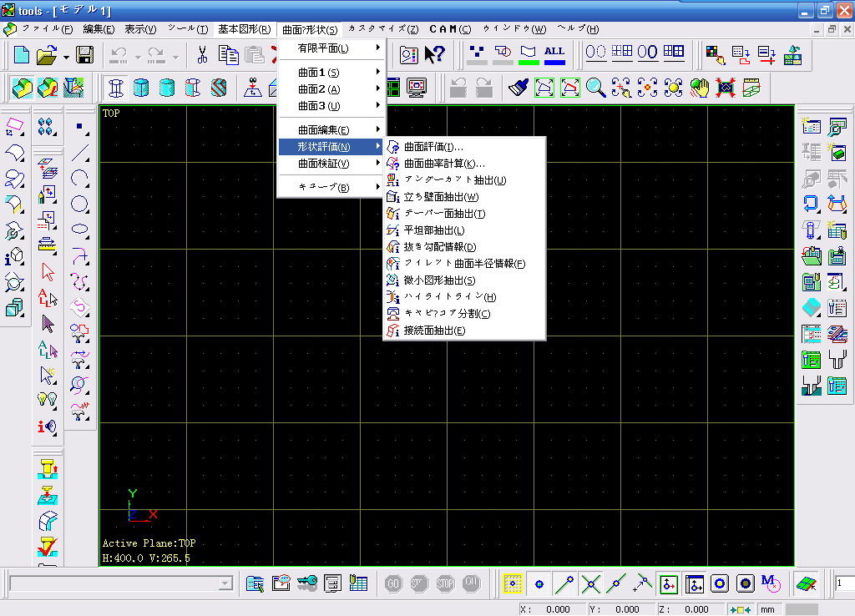The width and height of the screenshot is (855, 616).
Task: Toggle the blue ring with yellow center snap
Action: pos(720,583)
